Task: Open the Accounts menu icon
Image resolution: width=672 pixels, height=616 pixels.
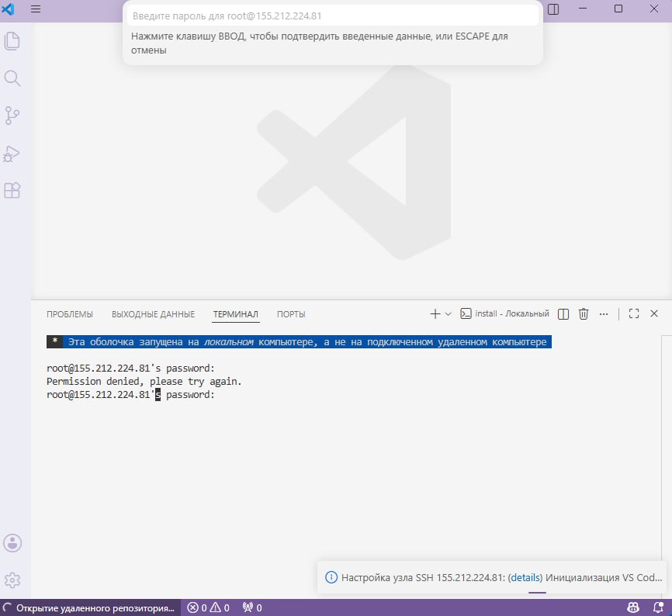Action: (x=12, y=543)
